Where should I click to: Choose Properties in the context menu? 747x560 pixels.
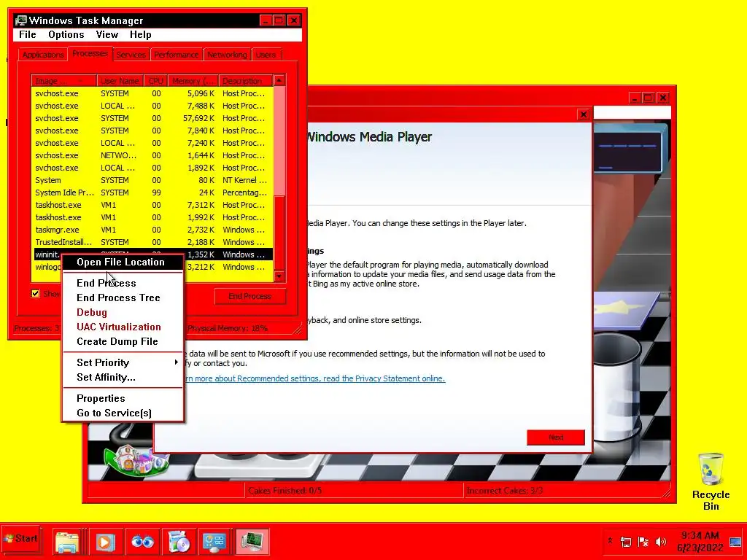123,398
